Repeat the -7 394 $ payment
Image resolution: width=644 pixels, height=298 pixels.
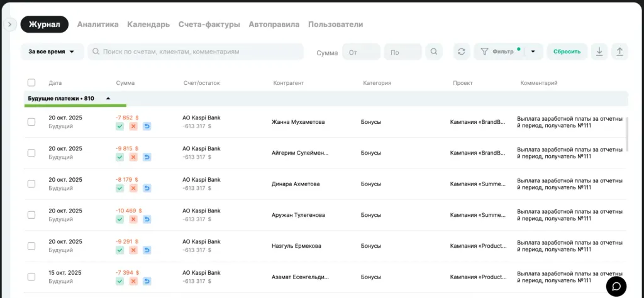[147, 281]
